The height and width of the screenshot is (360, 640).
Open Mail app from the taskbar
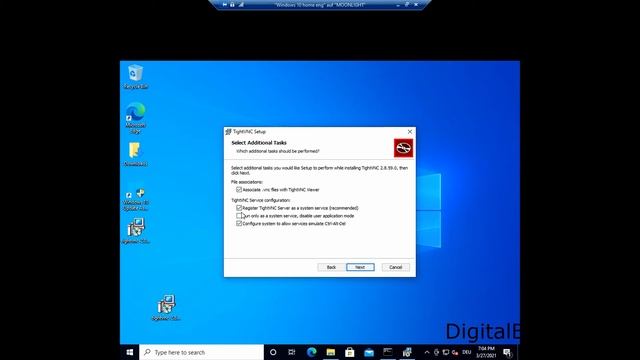(x=369, y=352)
